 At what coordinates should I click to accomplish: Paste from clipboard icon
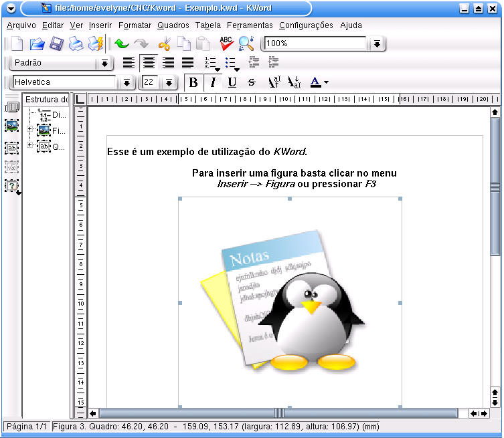[203, 43]
